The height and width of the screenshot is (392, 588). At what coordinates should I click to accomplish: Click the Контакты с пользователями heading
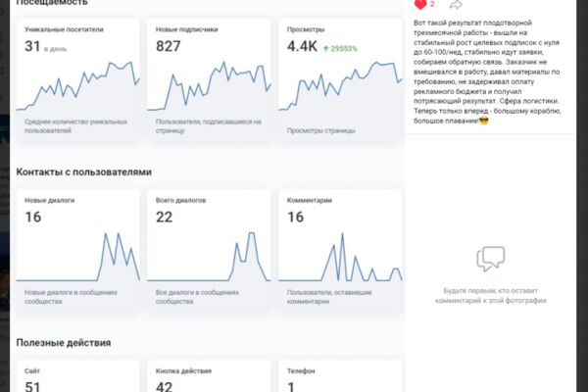coord(84,171)
